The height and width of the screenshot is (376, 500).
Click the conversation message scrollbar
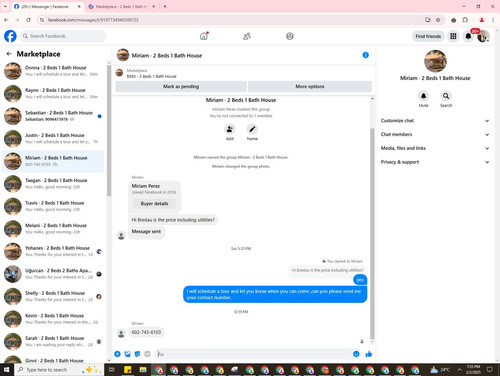[372, 233]
